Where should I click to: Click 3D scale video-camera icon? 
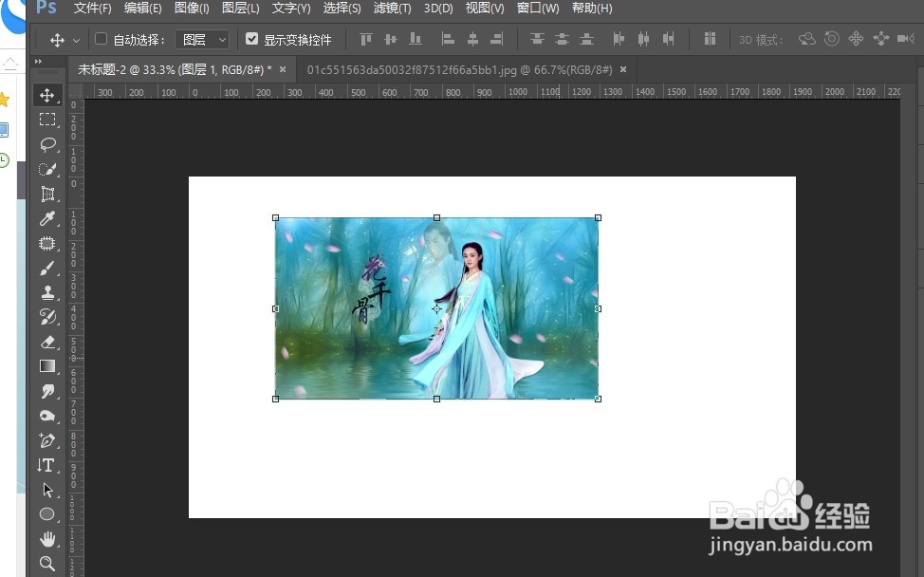tap(906, 39)
